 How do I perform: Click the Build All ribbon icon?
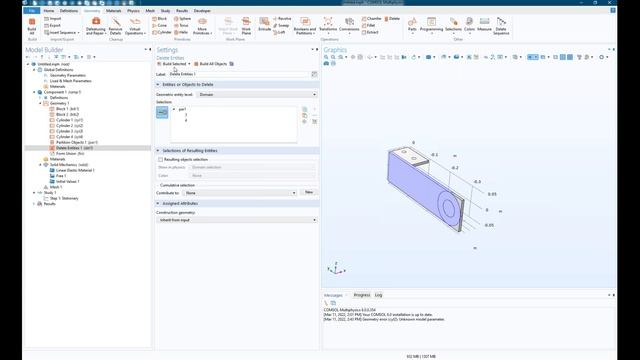point(32,25)
